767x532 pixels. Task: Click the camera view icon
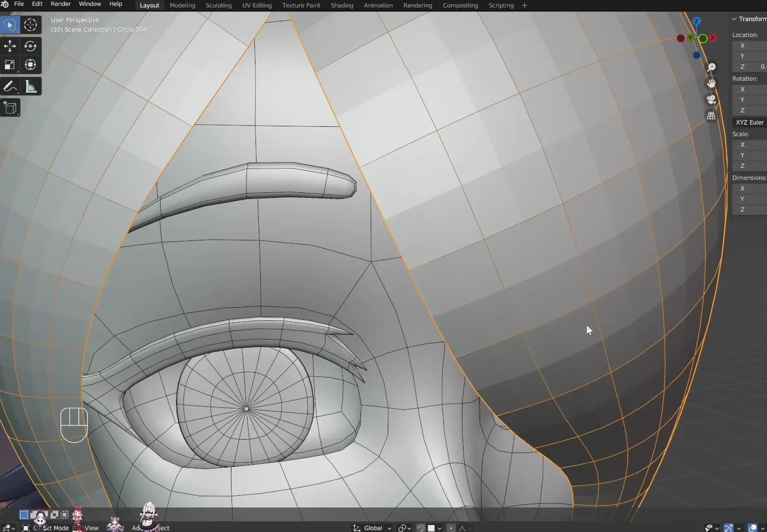[711, 100]
